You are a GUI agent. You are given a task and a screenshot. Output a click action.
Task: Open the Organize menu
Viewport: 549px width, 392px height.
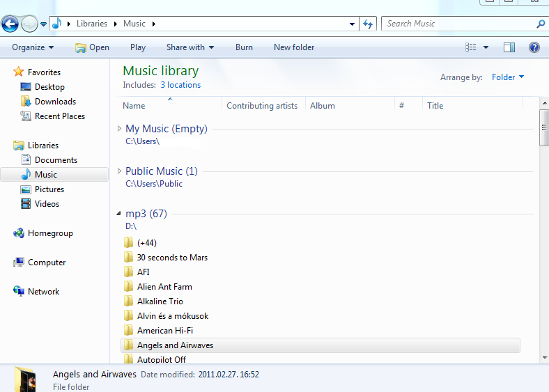click(33, 47)
